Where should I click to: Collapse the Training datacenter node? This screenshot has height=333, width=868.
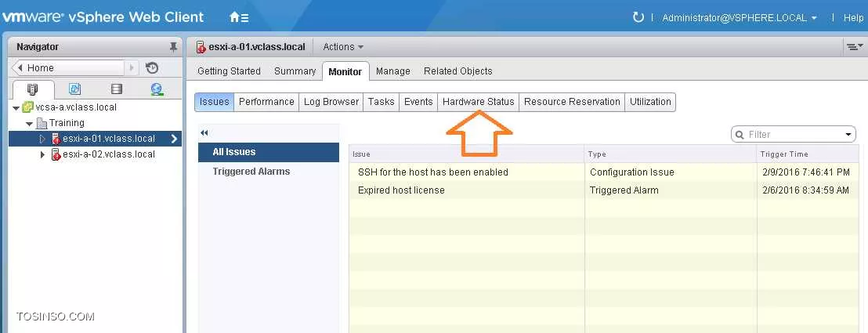[29, 124]
